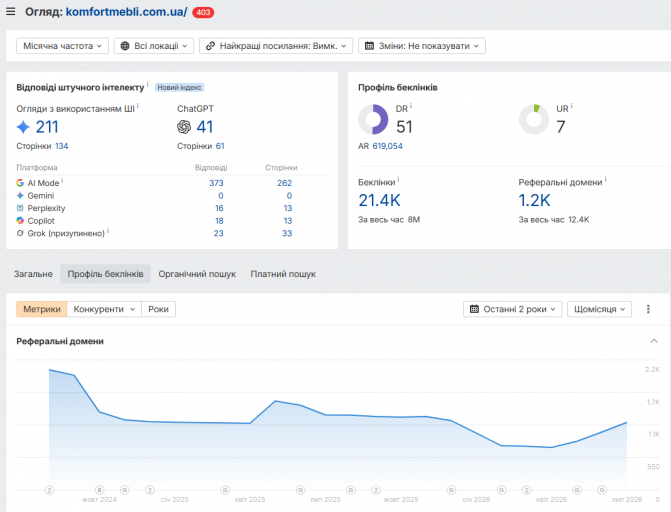Image resolution: width=671 pixels, height=512 pixels.
Task: Switch to the Органічний пошук tab
Action: pyautogui.click(x=197, y=274)
